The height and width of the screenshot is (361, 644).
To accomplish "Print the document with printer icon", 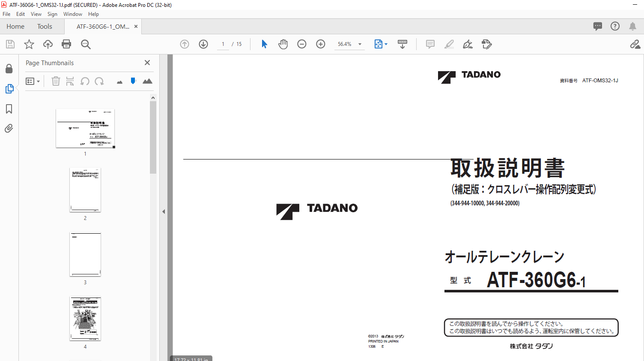I will [x=66, y=44].
